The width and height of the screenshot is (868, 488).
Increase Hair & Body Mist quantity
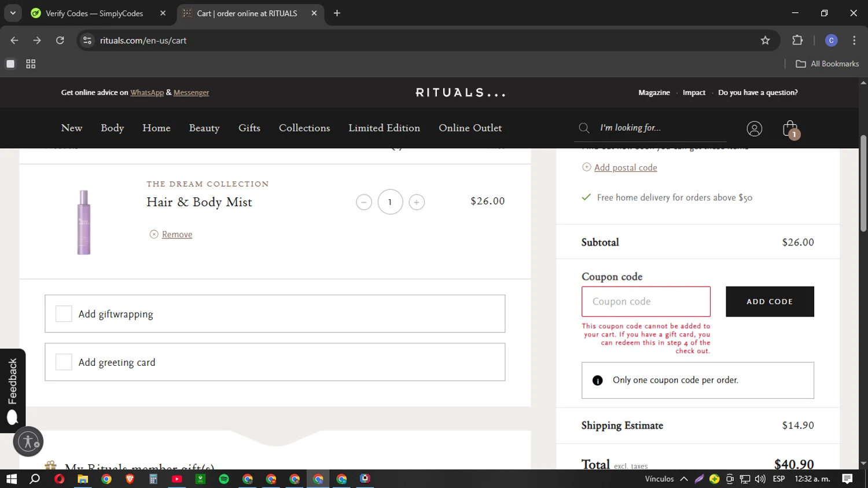click(417, 202)
